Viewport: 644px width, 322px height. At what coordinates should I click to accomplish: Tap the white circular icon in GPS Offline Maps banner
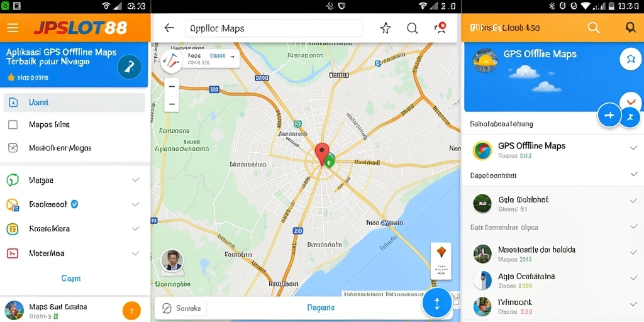pos(630,59)
